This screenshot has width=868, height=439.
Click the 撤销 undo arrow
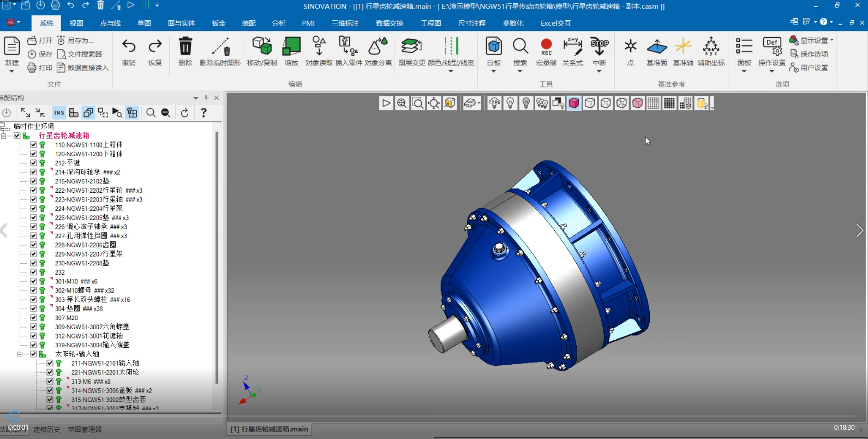129,47
